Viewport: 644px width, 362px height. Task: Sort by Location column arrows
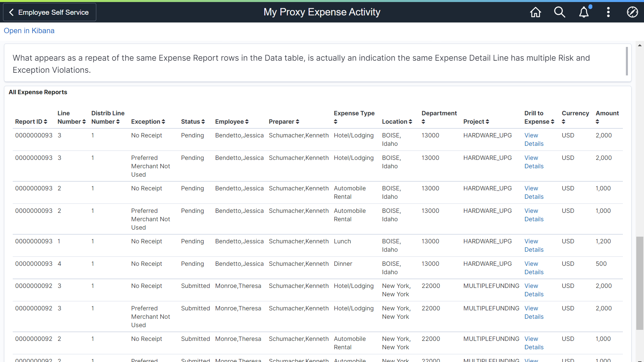(410, 122)
